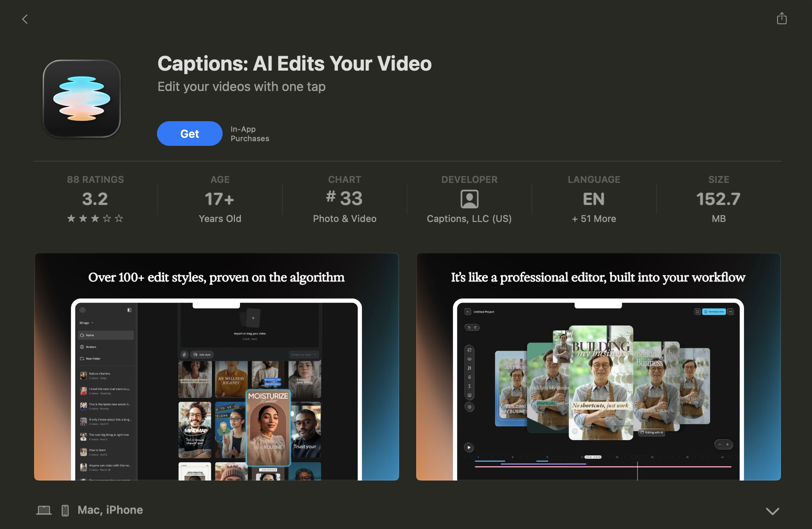Click the Mac laptop icon

pyautogui.click(x=44, y=510)
